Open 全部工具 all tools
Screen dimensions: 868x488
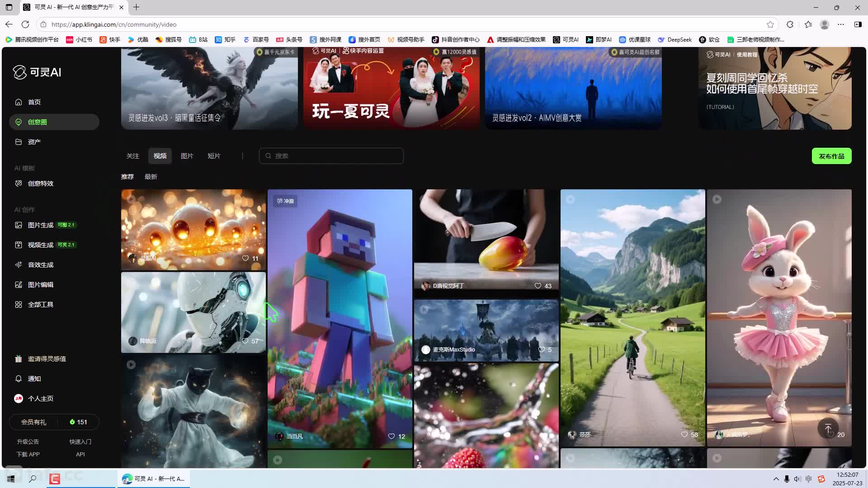40,305
